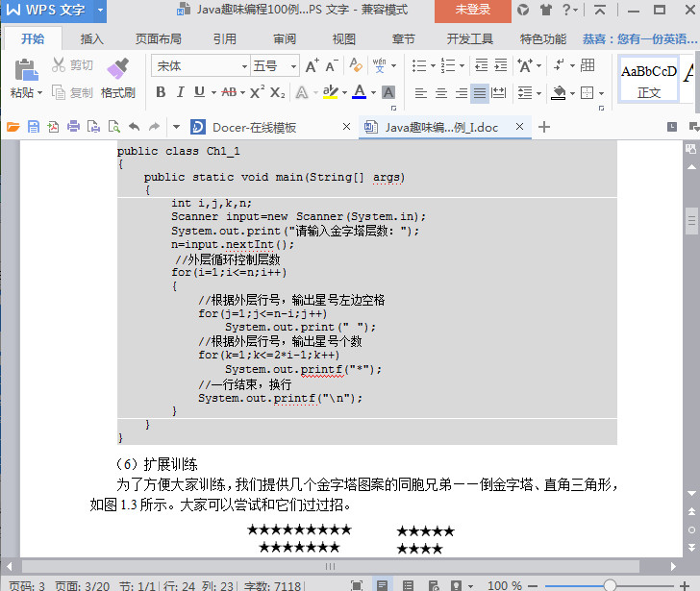Select the Format Painter brush
The height and width of the screenshot is (591, 700).
[x=118, y=69]
